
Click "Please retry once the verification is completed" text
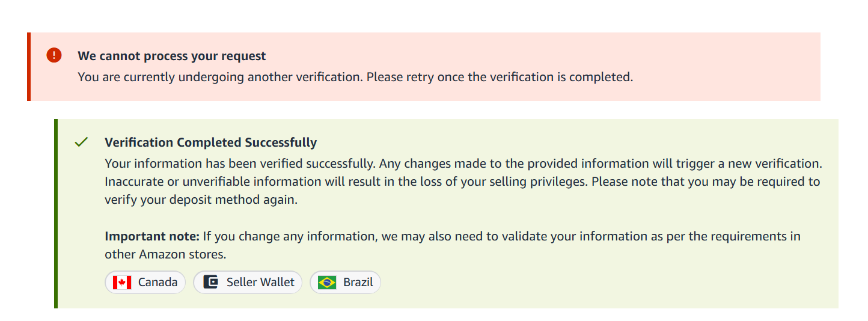coord(500,78)
